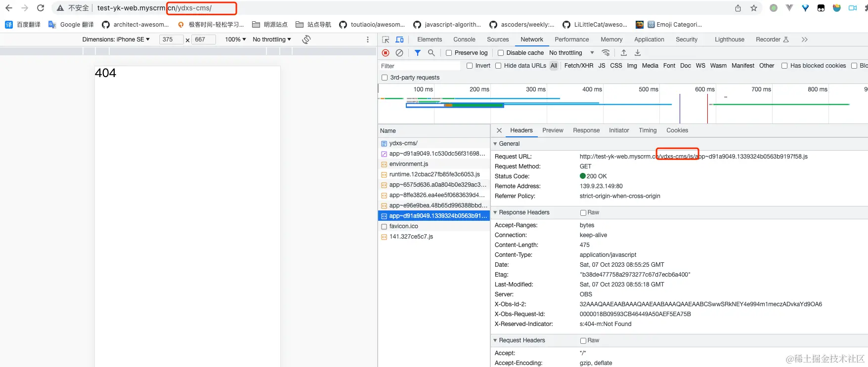This screenshot has height=367, width=868.
Task: Click the share icon in the address bar
Action: pos(738,8)
